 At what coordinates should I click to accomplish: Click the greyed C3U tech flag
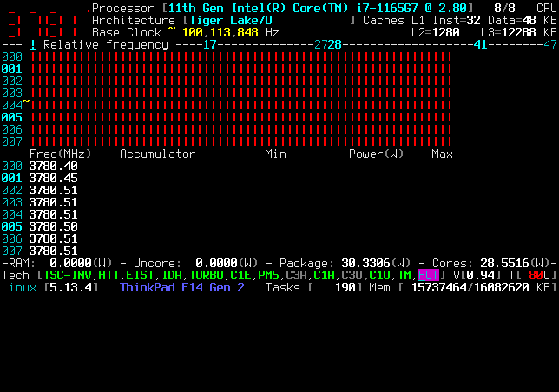click(x=352, y=276)
